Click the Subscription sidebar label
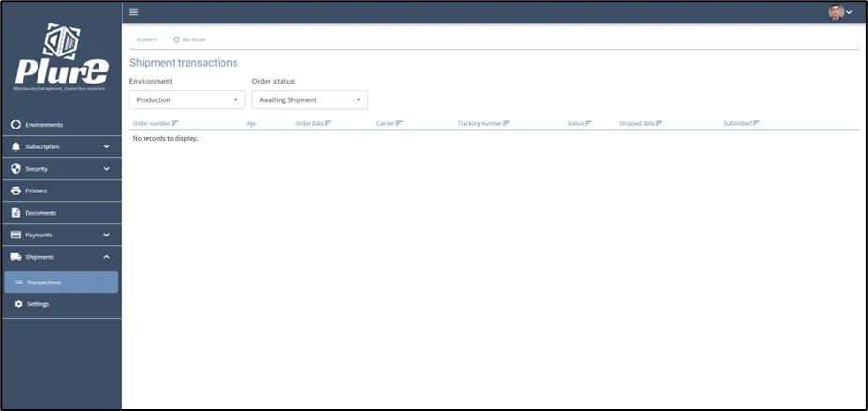Screen dimensions: 868x411 coord(42,146)
